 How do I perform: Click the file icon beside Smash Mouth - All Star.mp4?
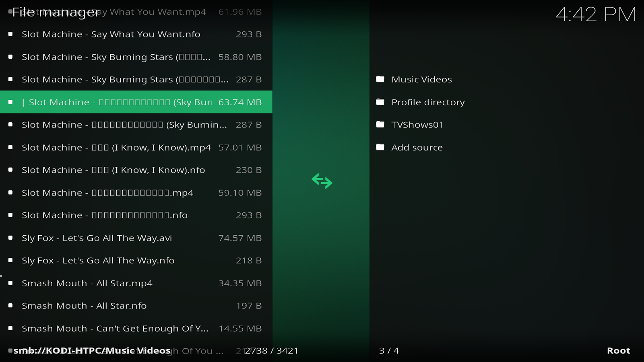click(x=10, y=283)
